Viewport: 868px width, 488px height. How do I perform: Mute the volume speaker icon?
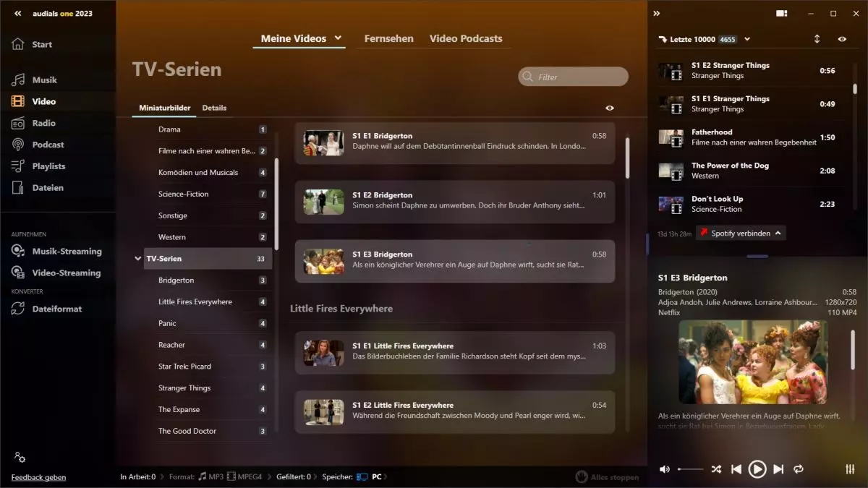[x=665, y=469]
